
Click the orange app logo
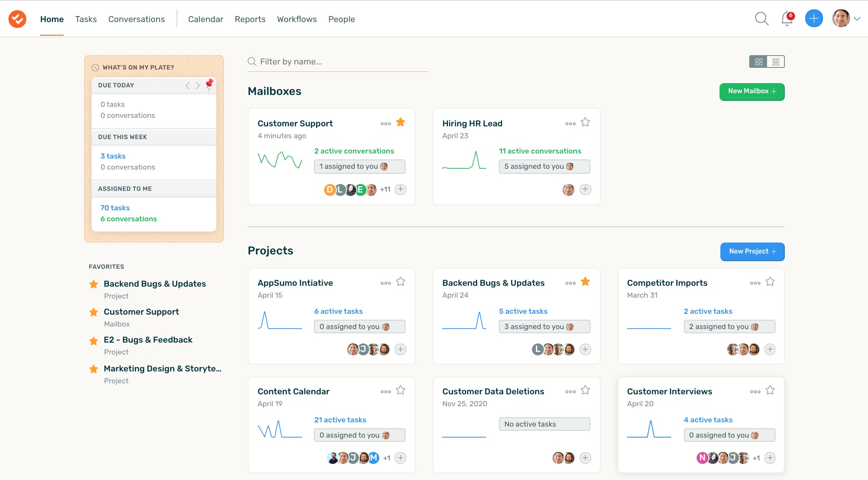tap(17, 18)
